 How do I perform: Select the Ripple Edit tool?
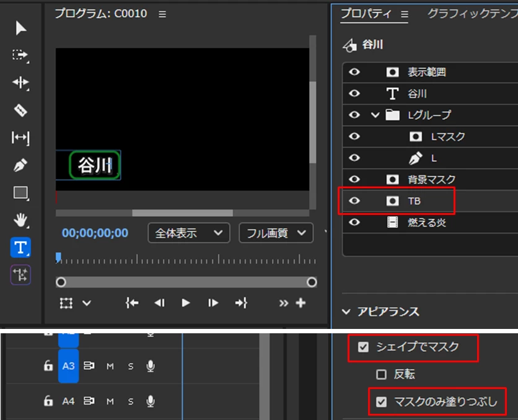click(20, 82)
